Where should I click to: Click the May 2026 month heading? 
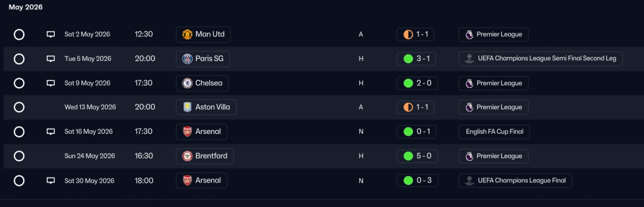[x=26, y=7]
